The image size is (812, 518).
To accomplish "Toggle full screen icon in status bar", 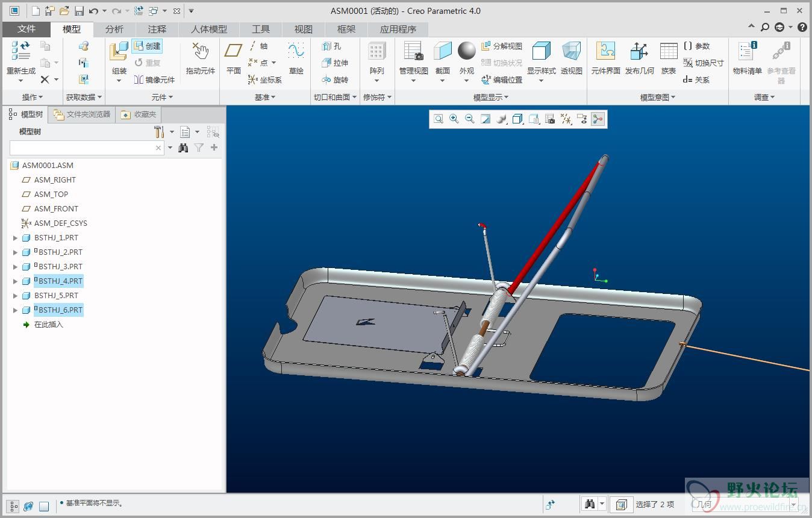I will point(44,507).
